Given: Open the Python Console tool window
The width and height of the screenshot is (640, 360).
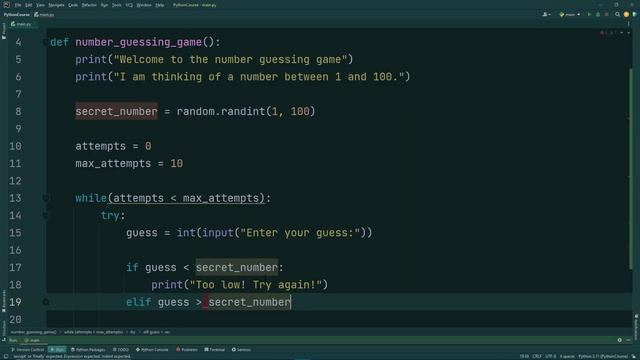Looking at the screenshot, I should [x=152, y=350].
